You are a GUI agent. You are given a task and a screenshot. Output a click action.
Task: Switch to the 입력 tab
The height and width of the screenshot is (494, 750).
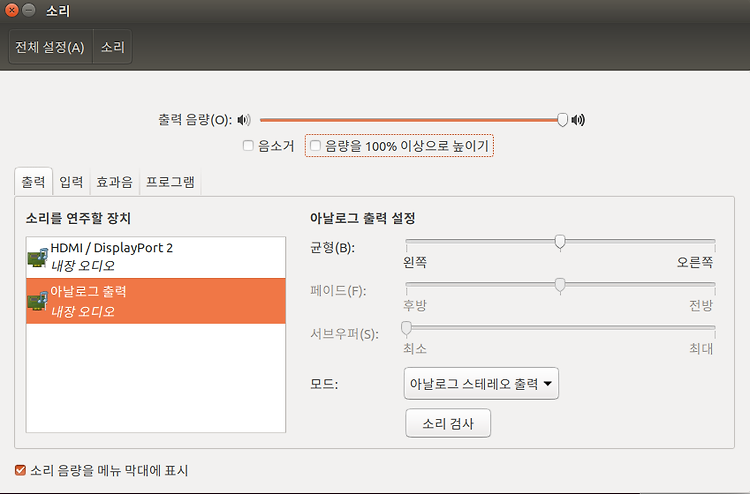[71, 182]
